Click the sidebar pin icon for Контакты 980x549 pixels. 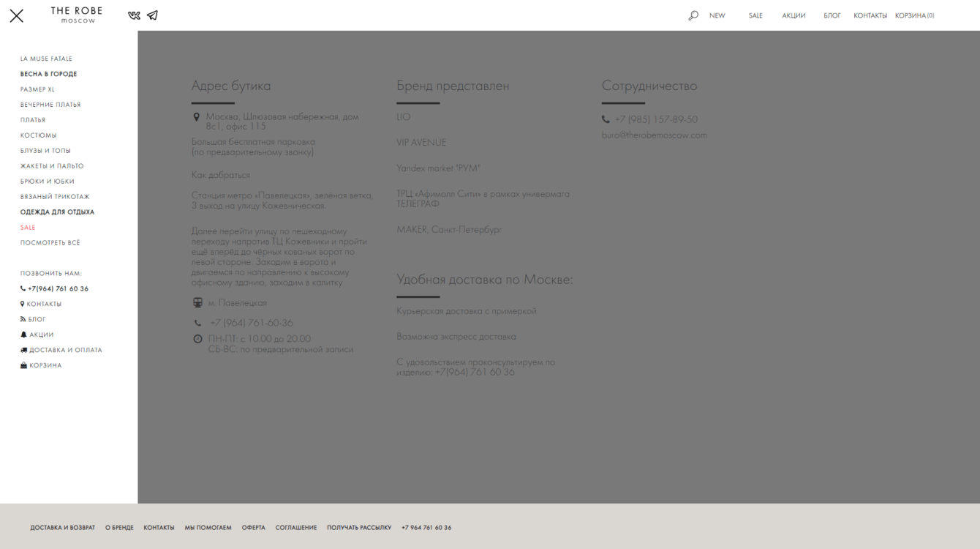23,304
